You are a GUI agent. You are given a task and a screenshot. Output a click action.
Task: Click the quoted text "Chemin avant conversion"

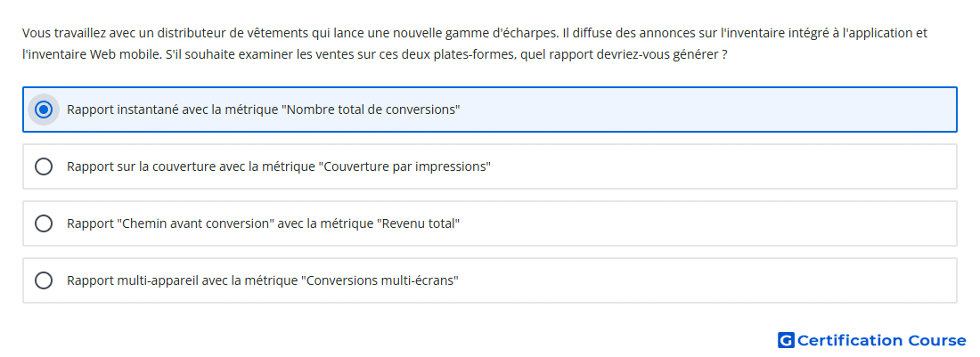tap(196, 223)
